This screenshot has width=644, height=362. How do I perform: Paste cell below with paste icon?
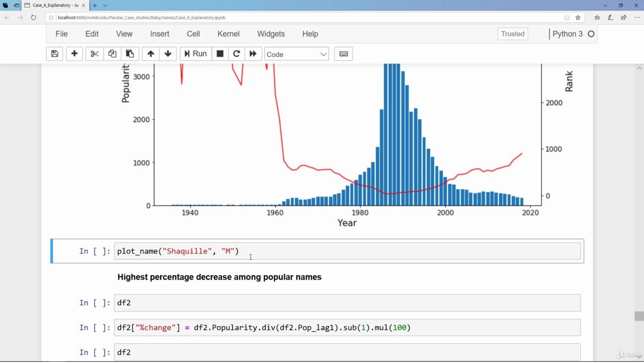point(130,54)
